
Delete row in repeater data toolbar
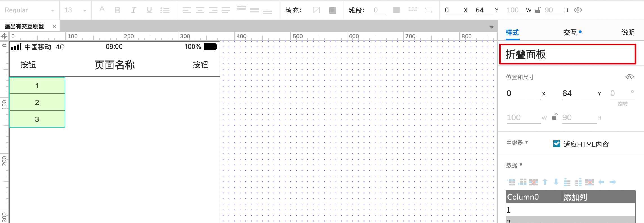click(x=534, y=182)
